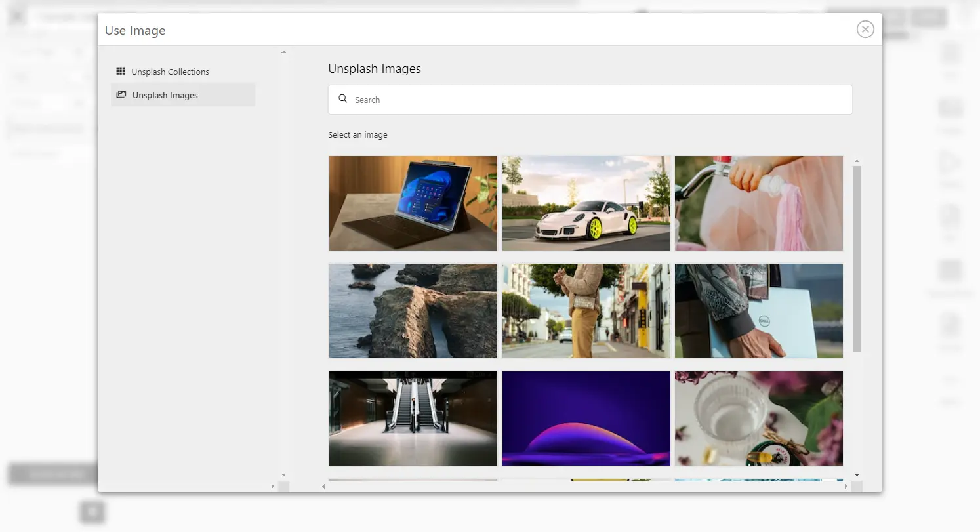Open Unsplash Collections in sidebar
This screenshot has width=980, height=532.
point(170,72)
